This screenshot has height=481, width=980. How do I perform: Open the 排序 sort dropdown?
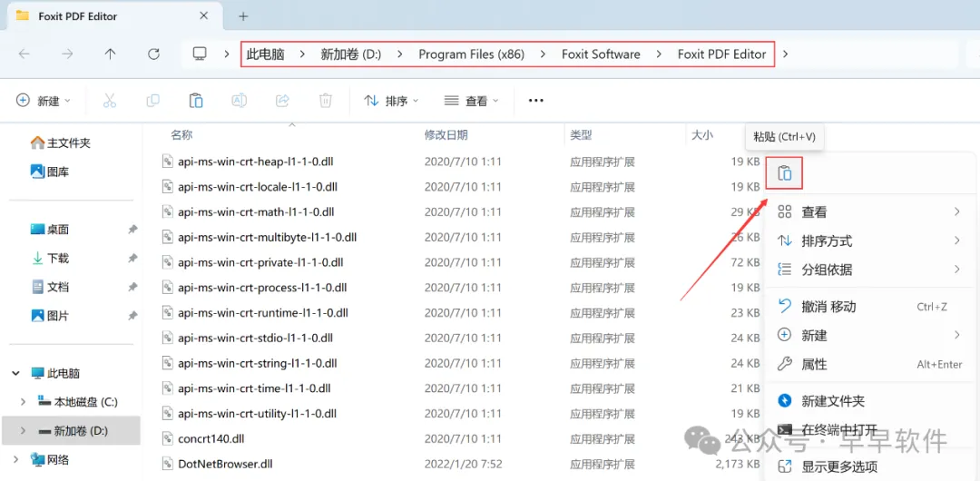click(x=391, y=101)
